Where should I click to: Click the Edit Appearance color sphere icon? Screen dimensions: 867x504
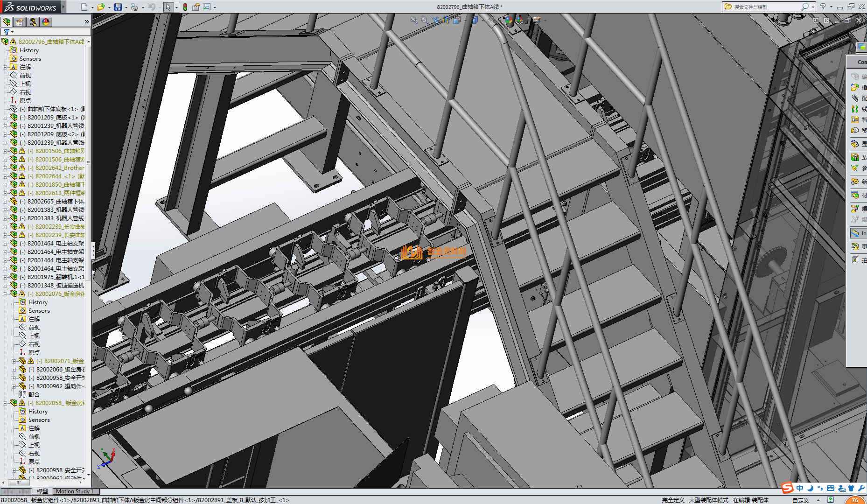(x=508, y=20)
